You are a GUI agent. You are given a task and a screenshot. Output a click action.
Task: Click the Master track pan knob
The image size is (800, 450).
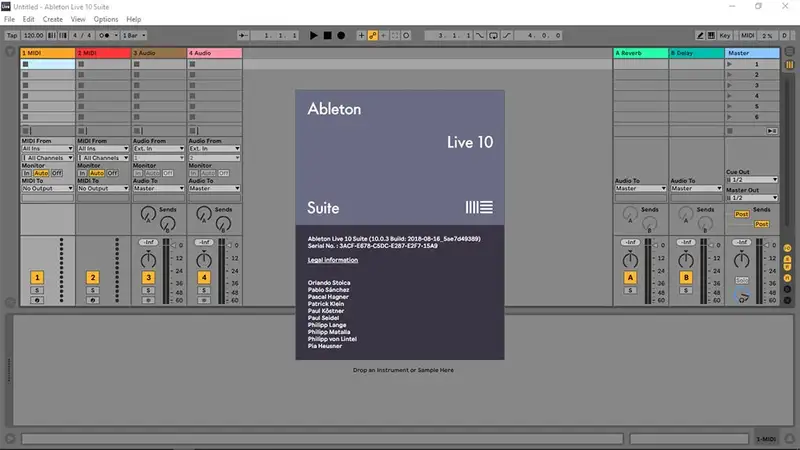click(x=741, y=260)
